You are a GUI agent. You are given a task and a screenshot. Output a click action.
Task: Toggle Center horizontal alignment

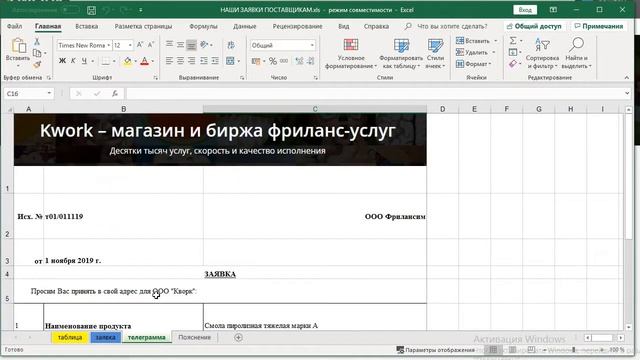pyautogui.click(x=180, y=61)
